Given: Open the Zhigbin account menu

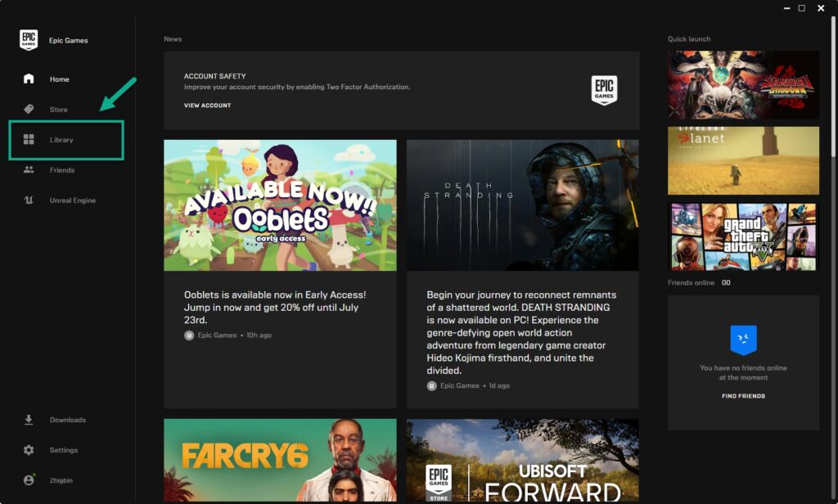Looking at the screenshot, I should tap(61, 480).
